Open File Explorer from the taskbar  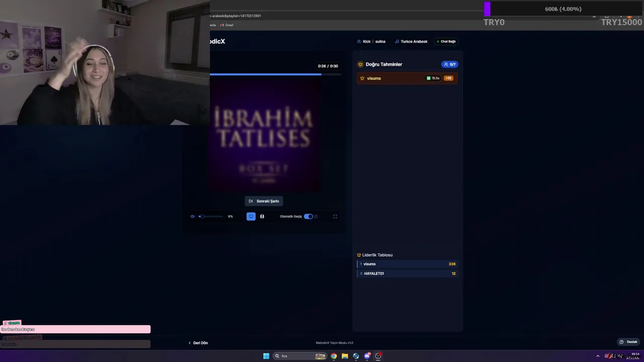pos(345,356)
